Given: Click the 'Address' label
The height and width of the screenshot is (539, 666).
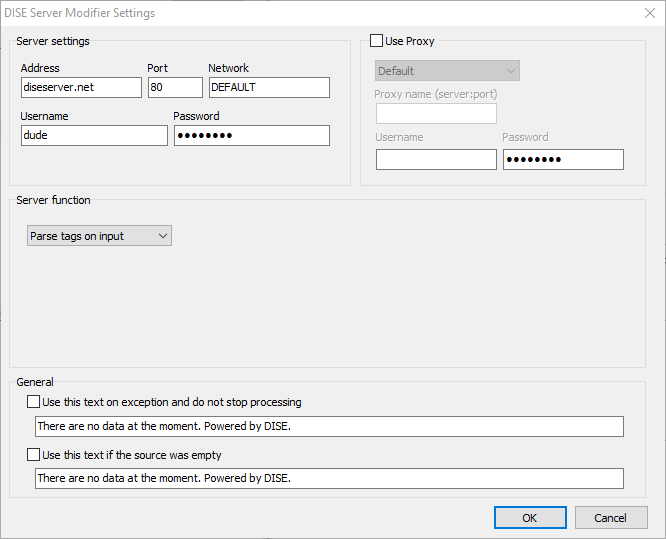Looking at the screenshot, I should coord(40,68).
